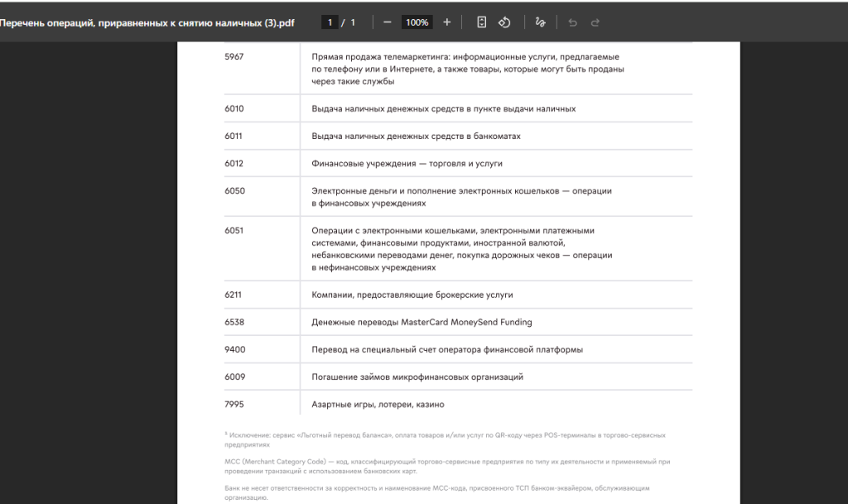Rotate the document counterclockwise
Image resolution: width=848 pixels, height=504 pixels.
click(504, 22)
